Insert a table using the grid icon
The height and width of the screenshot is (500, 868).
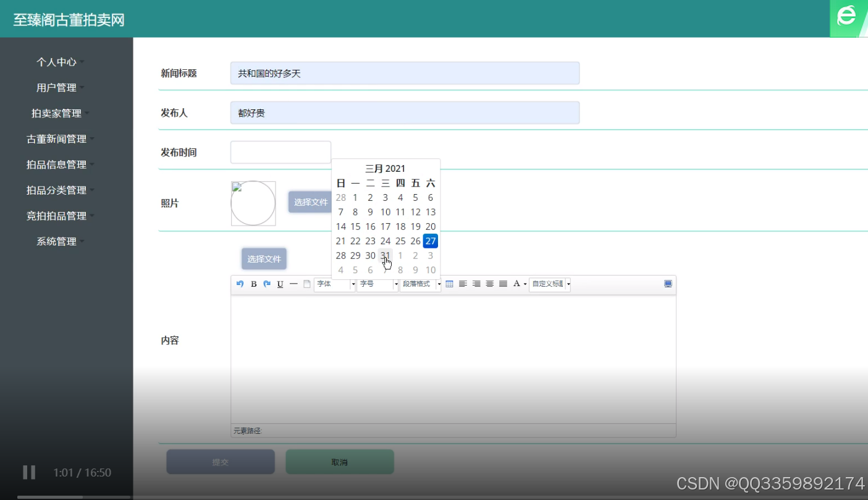(449, 284)
